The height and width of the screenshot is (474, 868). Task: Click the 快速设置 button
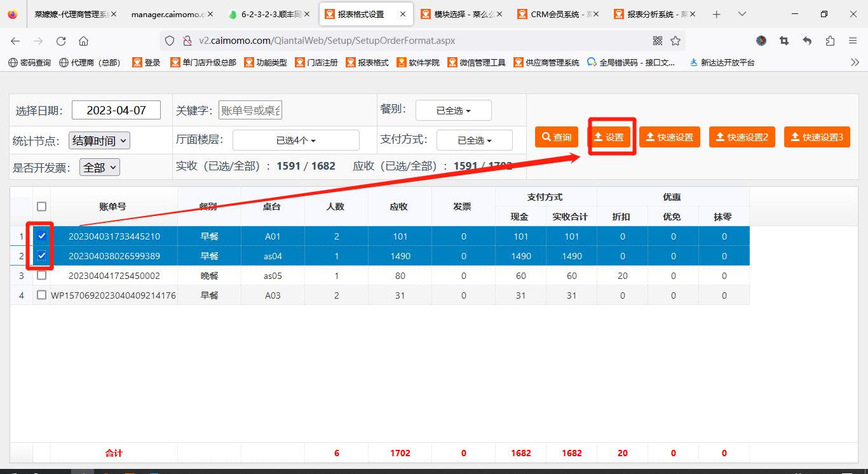tap(670, 137)
